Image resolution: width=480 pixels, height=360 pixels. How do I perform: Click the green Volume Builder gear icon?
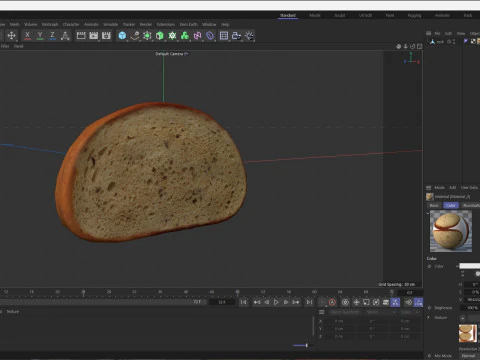[172, 36]
